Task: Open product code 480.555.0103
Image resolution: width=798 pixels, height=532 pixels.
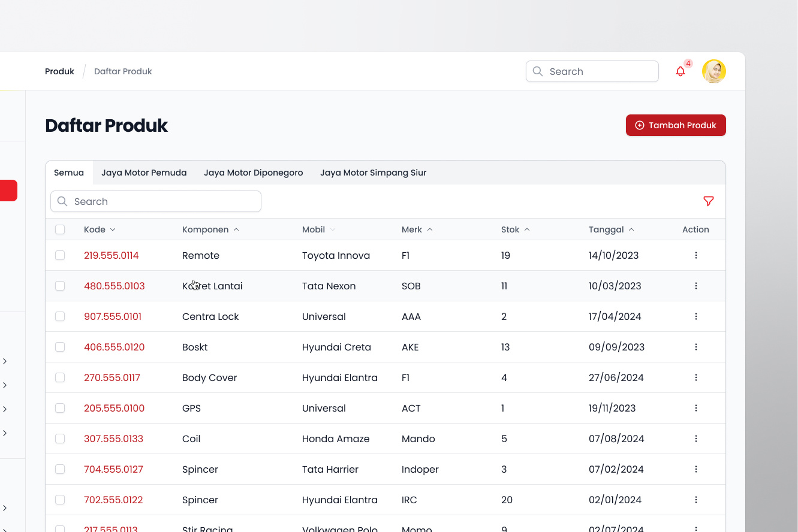Action: [115, 286]
